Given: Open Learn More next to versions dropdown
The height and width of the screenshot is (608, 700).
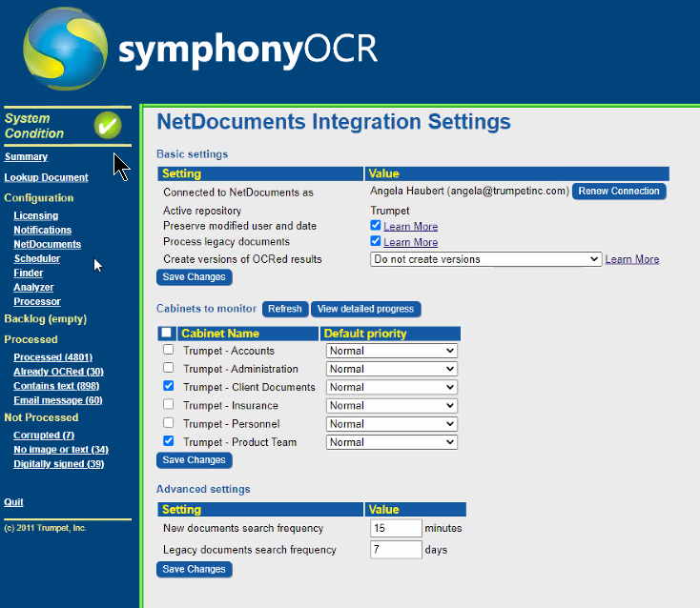Looking at the screenshot, I should tap(632, 259).
